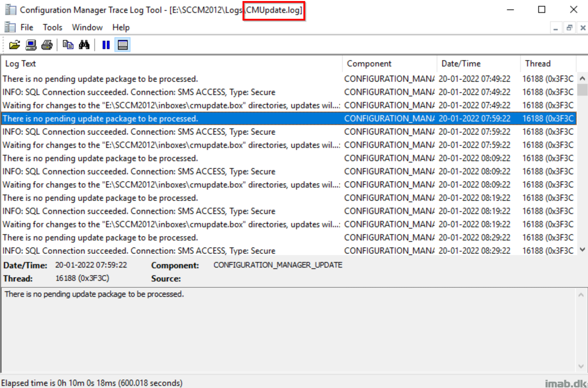This screenshot has height=388, width=588.
Task: Select the 'no pending update' row at 08:29:22
Action: 289,238
